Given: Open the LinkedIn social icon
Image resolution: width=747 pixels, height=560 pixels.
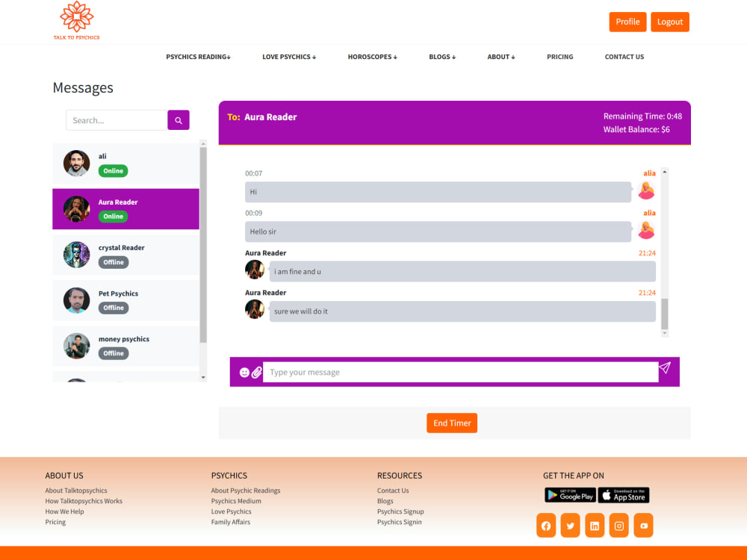Looking at the screenshot, I should [595, 525].
